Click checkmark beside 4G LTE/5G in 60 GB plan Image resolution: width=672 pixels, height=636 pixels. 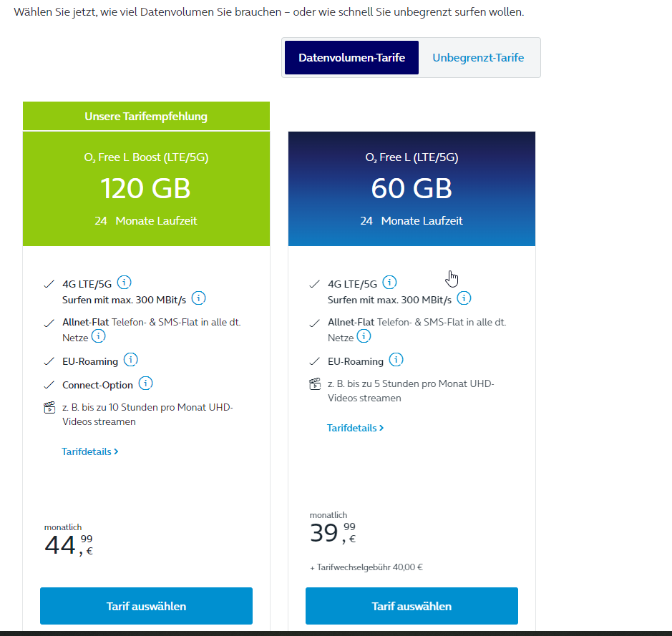315,284
